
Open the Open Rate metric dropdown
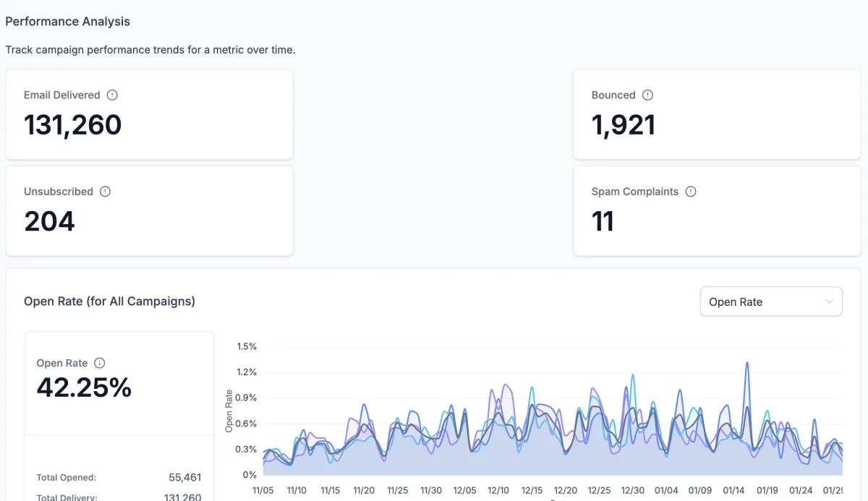tap(771, 301)
